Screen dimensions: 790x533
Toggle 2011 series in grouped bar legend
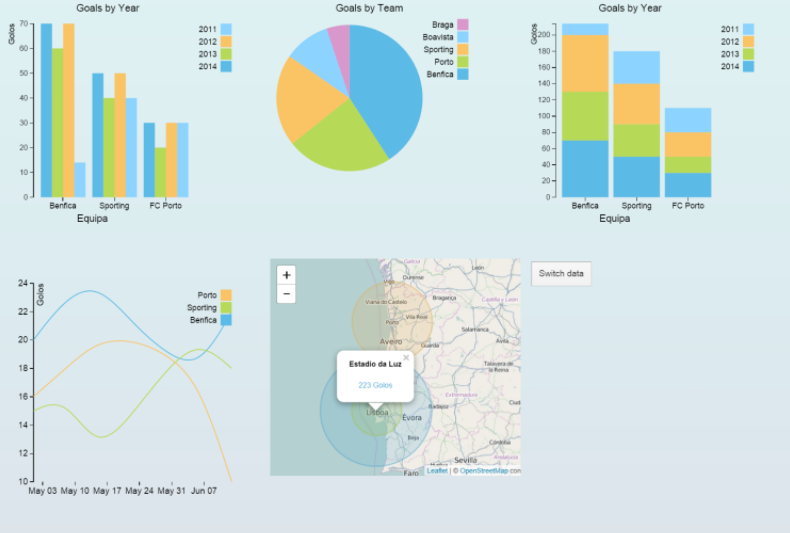point(226,30)
